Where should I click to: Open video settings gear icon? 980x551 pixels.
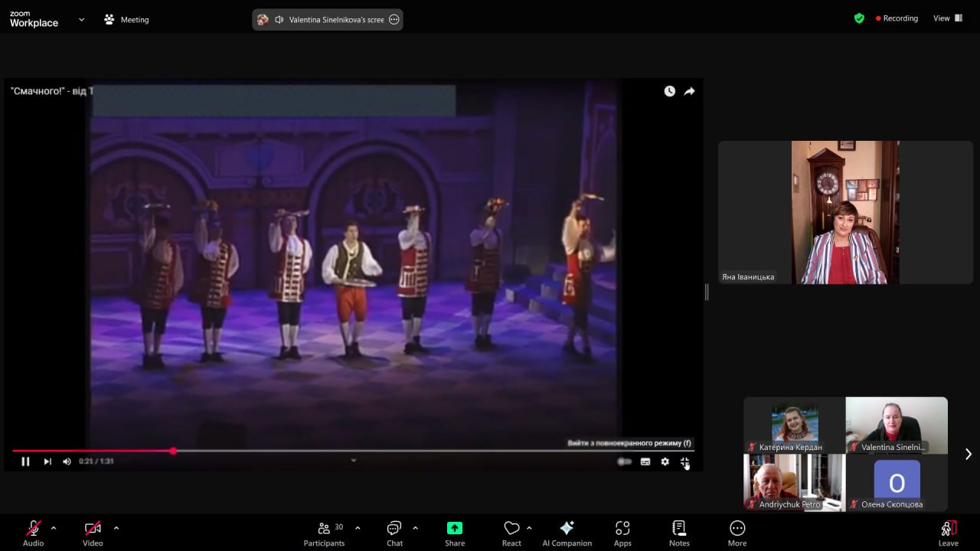[x=665, y=461]
